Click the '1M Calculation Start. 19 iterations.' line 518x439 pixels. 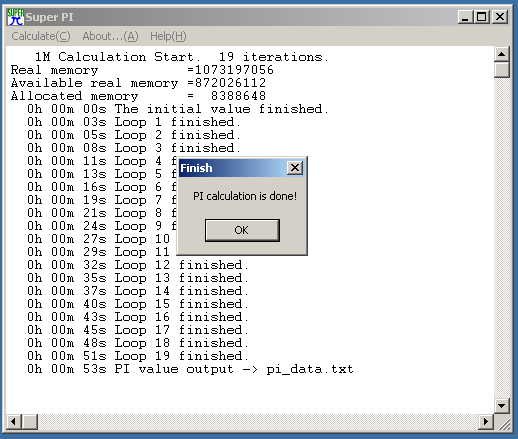click(x=182, y=57)
